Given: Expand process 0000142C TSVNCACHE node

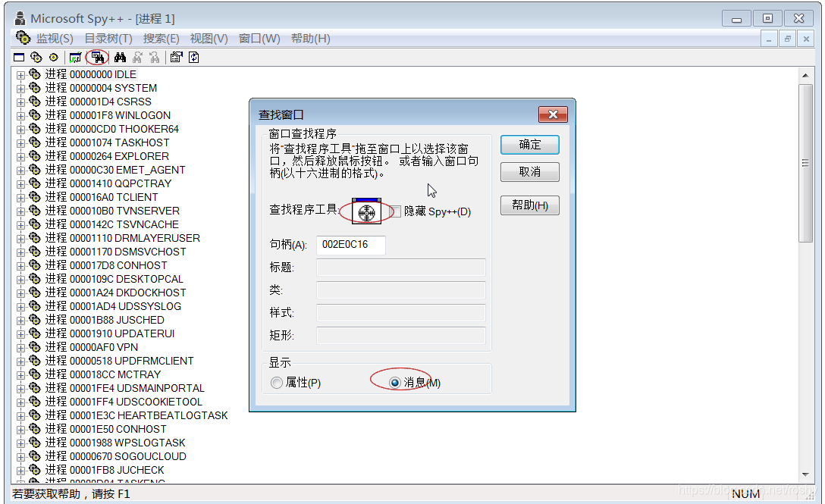Looking at the screenshot, I should (20, 225).
